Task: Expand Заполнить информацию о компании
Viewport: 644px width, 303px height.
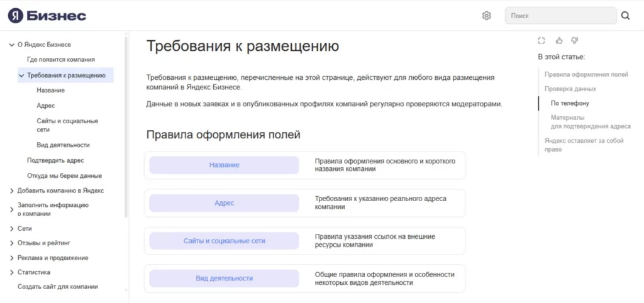Action: 11,210
